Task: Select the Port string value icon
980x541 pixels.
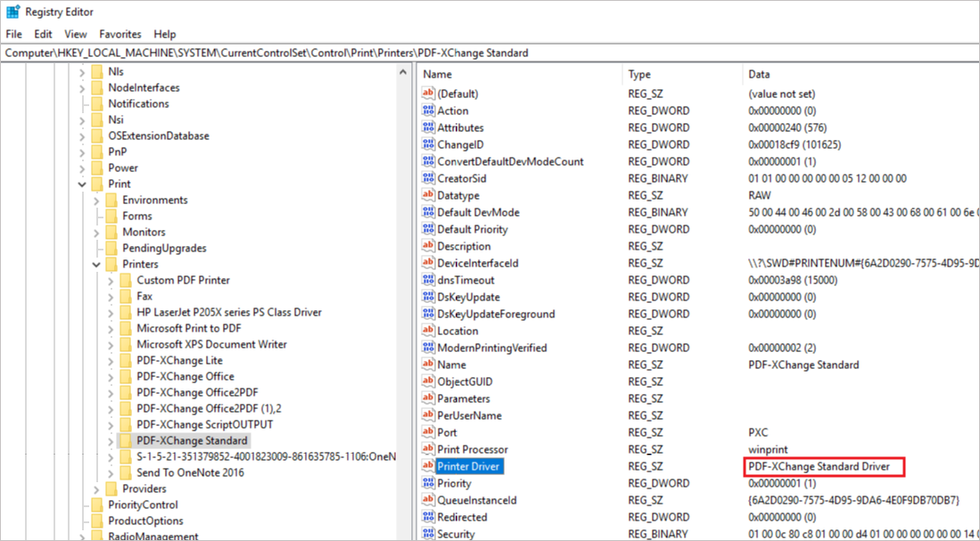Action: tap(428, 432)
